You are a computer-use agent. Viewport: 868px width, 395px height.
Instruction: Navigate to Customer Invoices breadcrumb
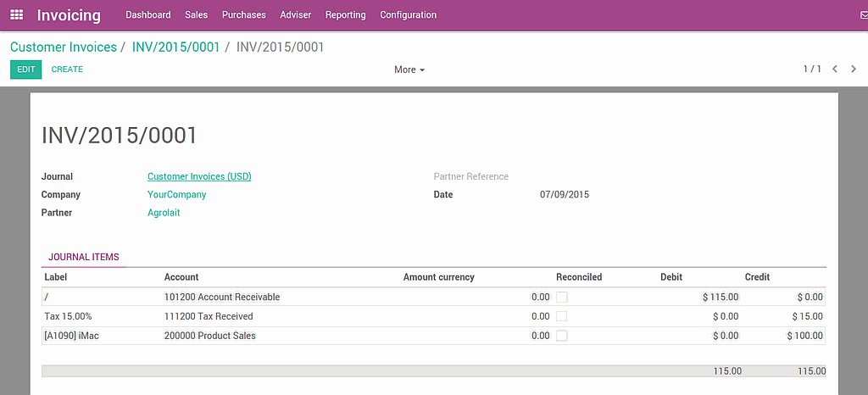tap(64, 47)
